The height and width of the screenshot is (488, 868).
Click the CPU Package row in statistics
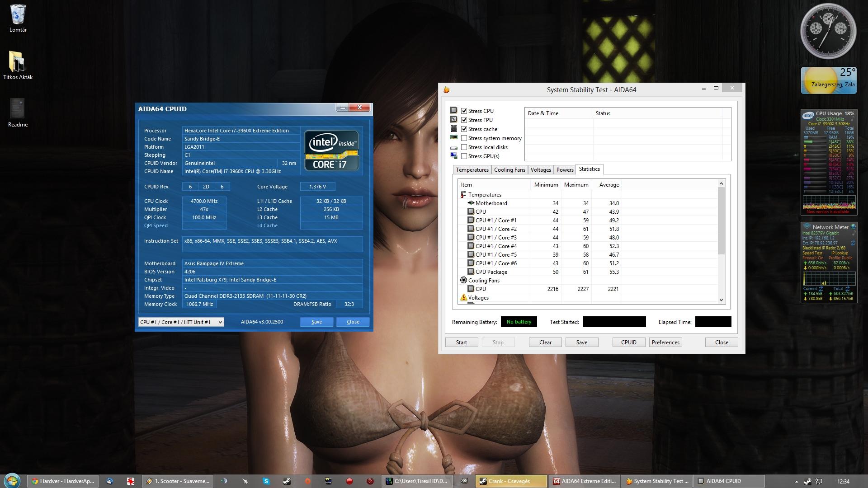tap(588, 272)
